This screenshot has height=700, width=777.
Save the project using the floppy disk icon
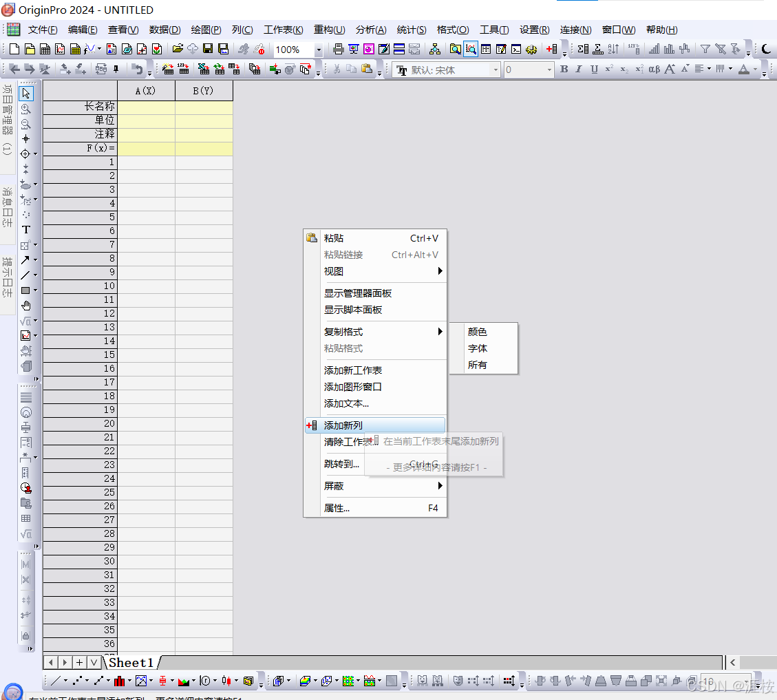tap(208, 49)
